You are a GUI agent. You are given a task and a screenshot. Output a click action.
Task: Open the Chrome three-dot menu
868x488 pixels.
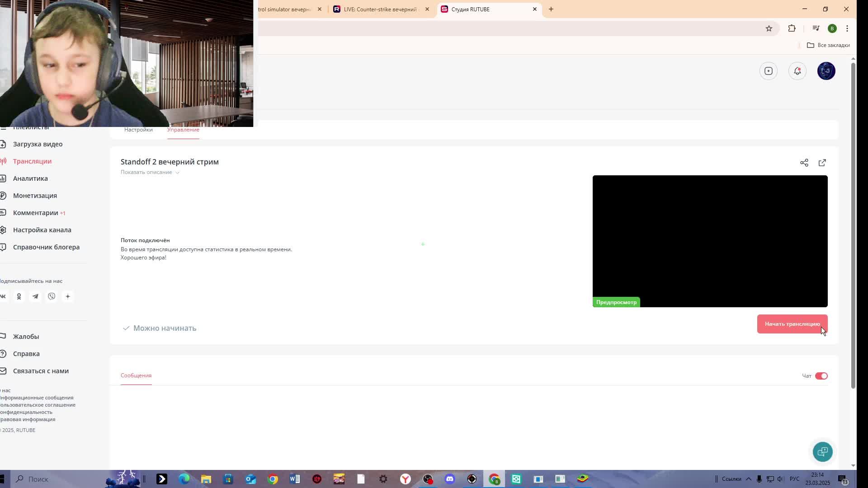(847, 28)
